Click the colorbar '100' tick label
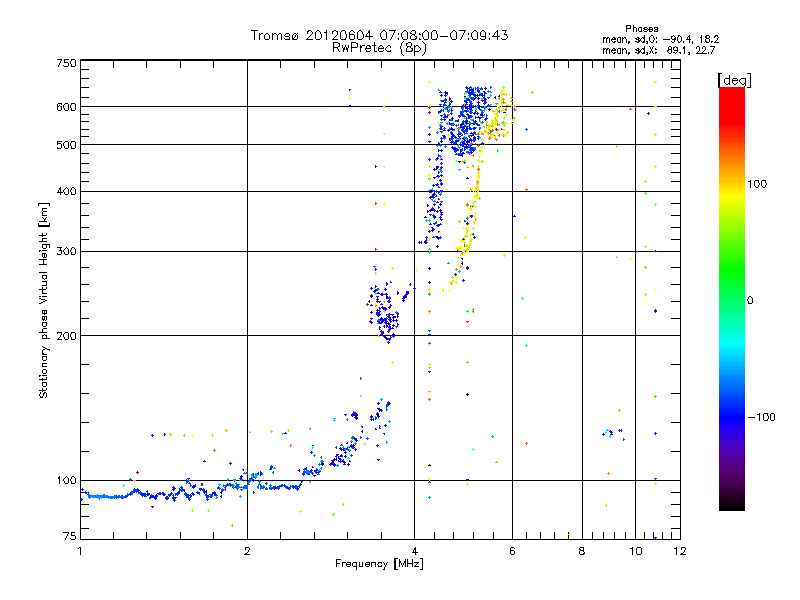This screenshot has width=800, height=600. click(x=757, y=184)
